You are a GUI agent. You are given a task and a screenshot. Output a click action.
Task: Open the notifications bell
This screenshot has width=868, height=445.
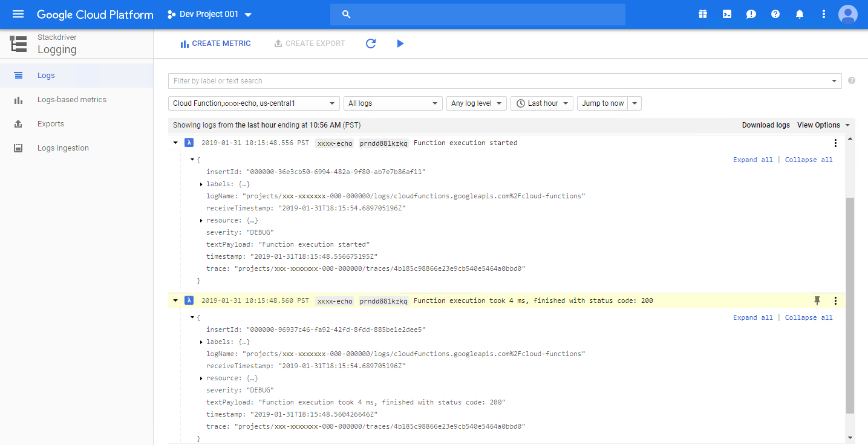(x=800, y=15)
